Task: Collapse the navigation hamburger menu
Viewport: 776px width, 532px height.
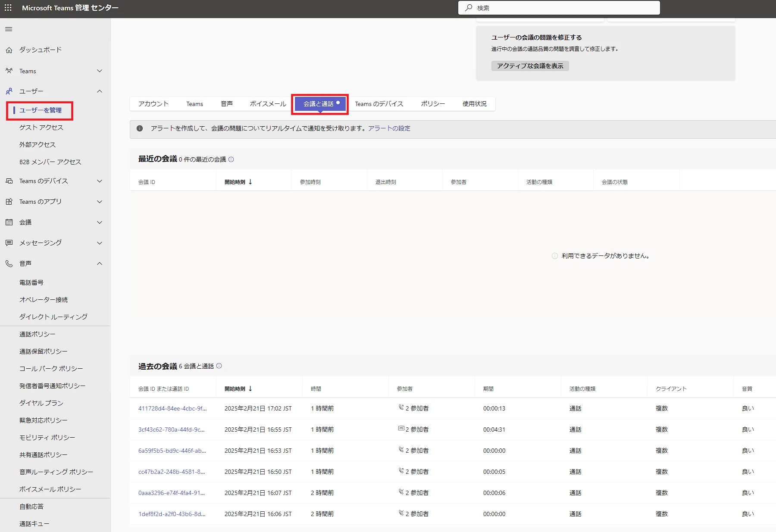Action: pos(9,29)
